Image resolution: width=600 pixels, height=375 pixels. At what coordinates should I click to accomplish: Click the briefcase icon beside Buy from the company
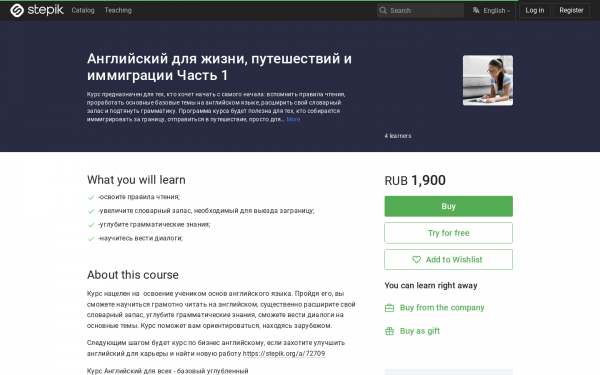tap(389, 308)
